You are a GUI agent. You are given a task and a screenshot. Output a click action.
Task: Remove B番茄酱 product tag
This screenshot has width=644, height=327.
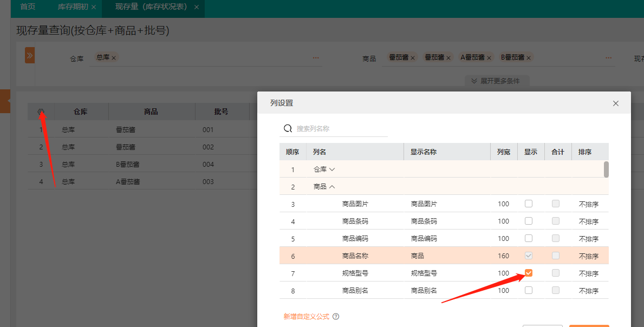pyautogui.click(x=529, y=58)
